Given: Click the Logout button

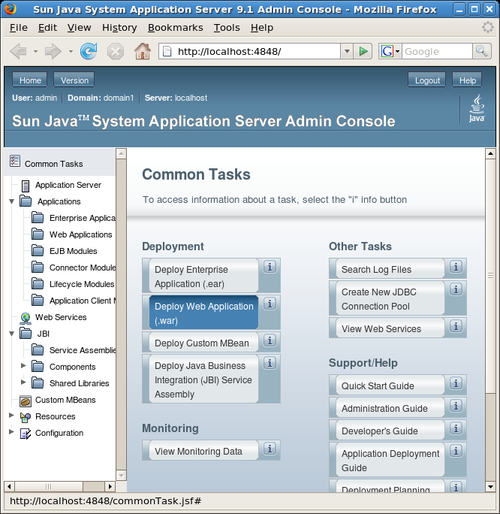Looking at the screenshot, I should pyautogui.click(x=427, y=80).
